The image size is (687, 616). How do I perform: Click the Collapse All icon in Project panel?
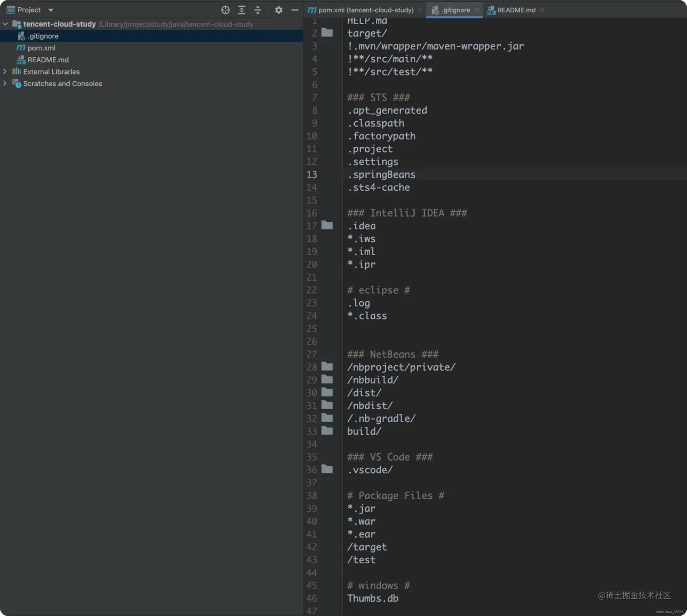pyautogui.click(x=258, y=10)
